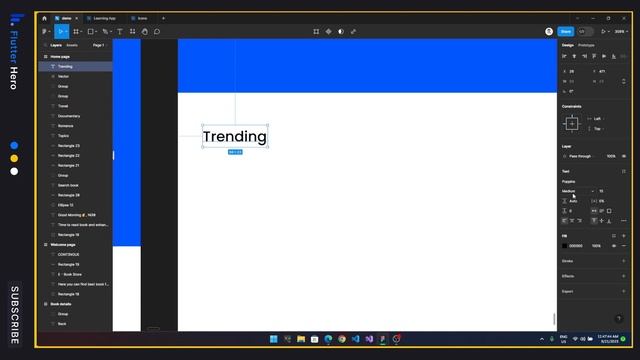Open the help question mark button

[619, 319]
